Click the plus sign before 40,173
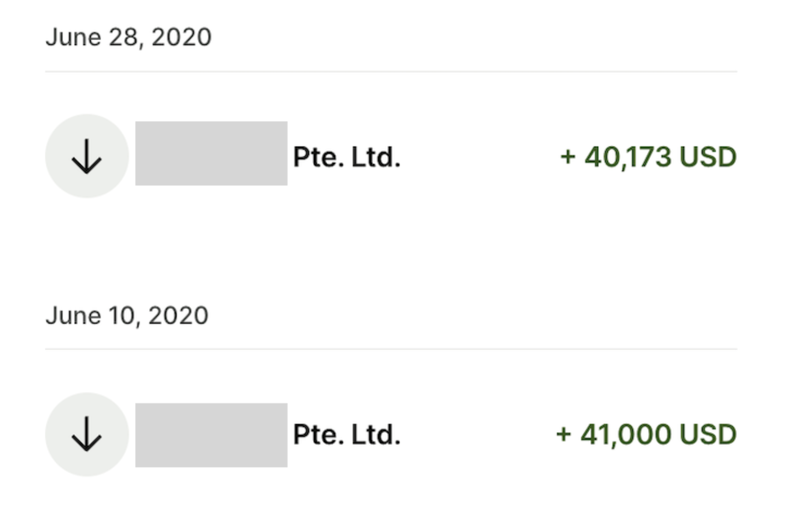 pos(568,157)
